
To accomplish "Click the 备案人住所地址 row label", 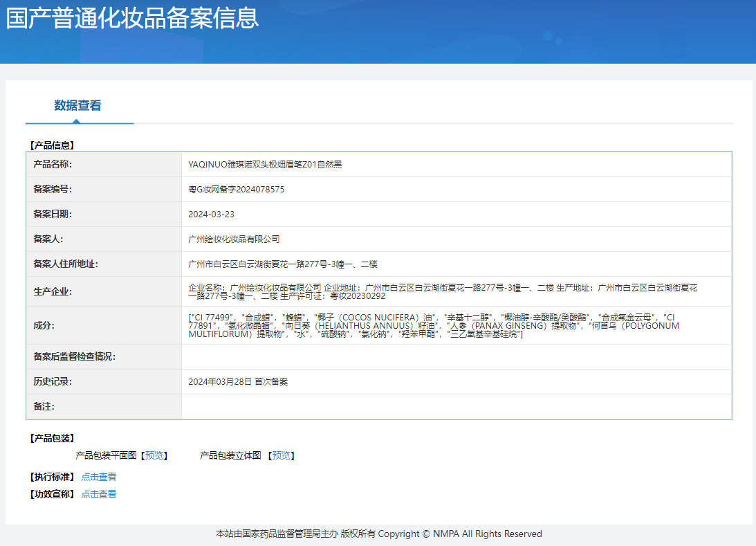I will tap(66, 264).
